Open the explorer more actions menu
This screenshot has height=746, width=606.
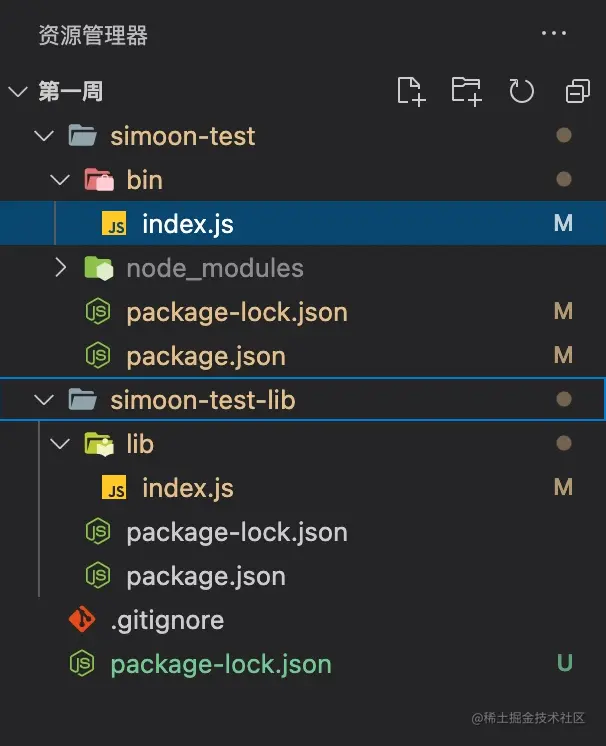[x=553, y=34]
